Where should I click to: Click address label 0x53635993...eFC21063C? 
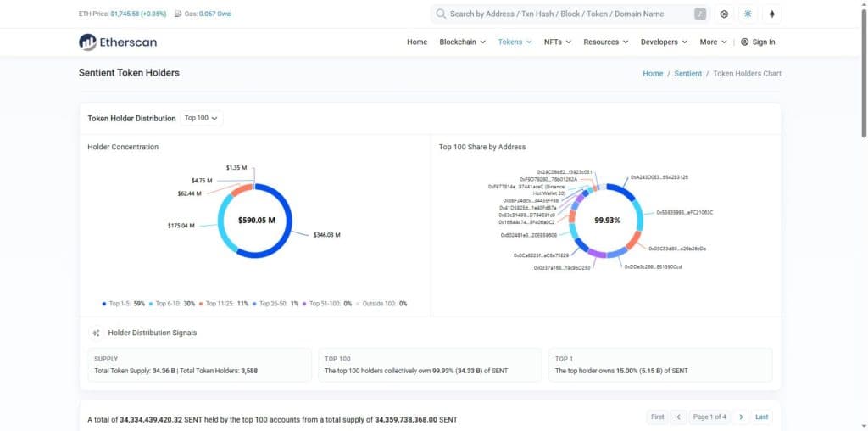(x=684, y=212)
